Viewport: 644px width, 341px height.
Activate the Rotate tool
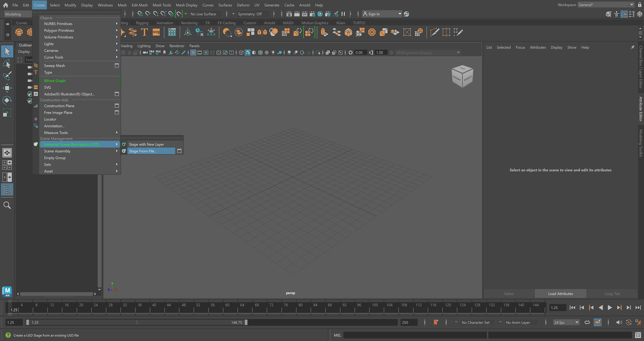[7, 100]
